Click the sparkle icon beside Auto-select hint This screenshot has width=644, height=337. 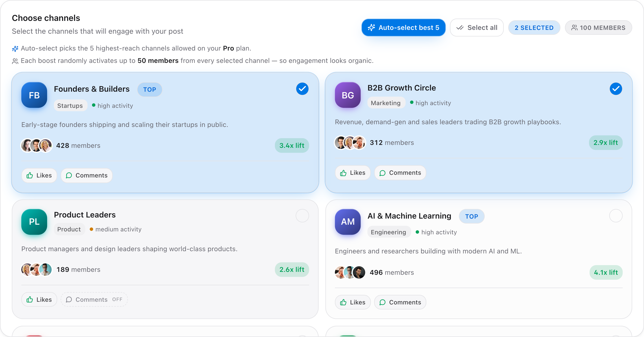(x=15, y=49)
